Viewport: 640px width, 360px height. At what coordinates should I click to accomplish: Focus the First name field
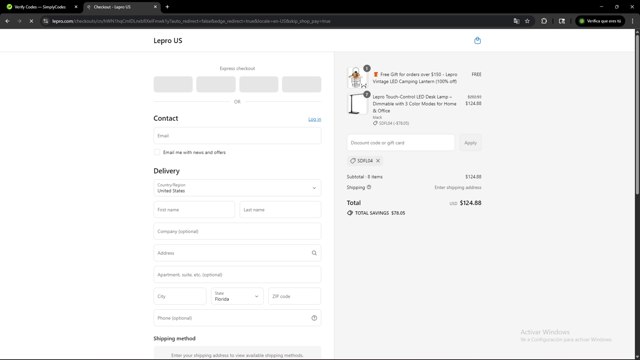(194, 210)
